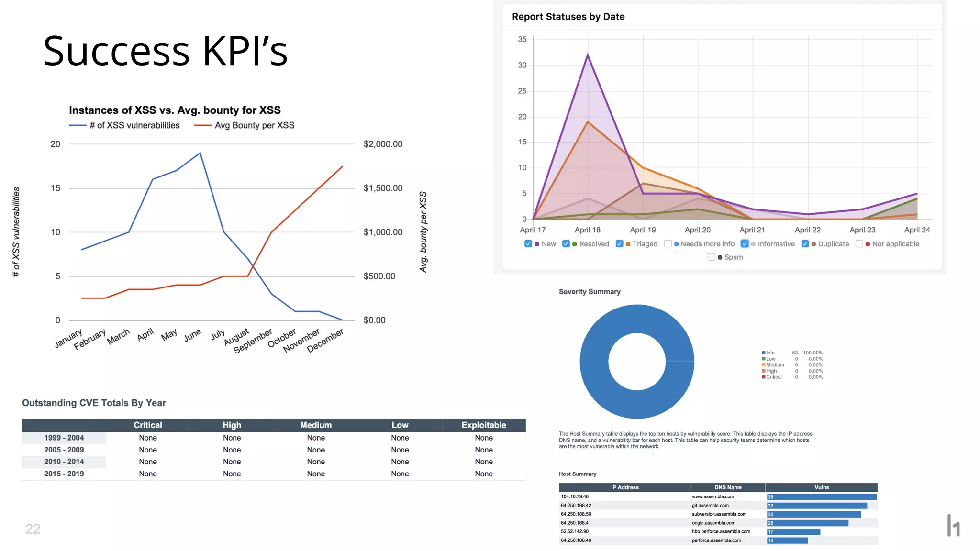The height and width of the screenshot is (551, 980).
Task: Click the vulnerability bar showing 17
Action: (x=793, y=532)
